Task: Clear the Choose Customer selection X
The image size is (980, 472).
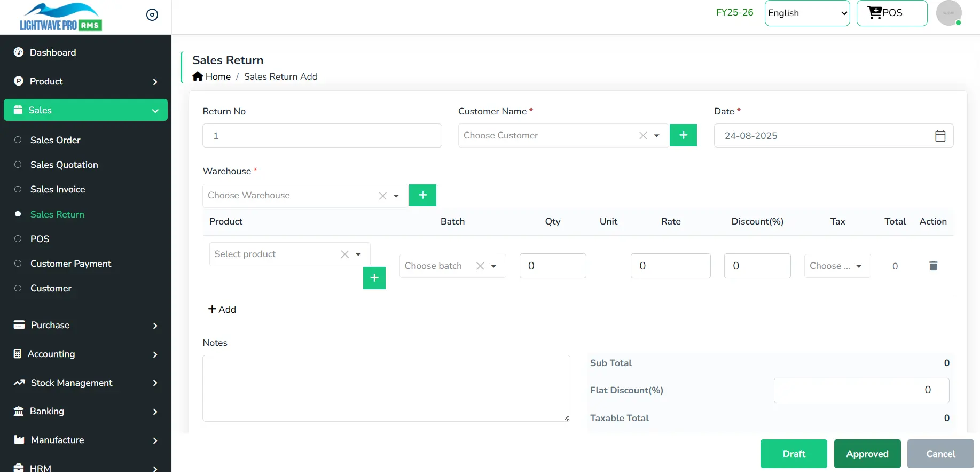Action: (643, 136)
